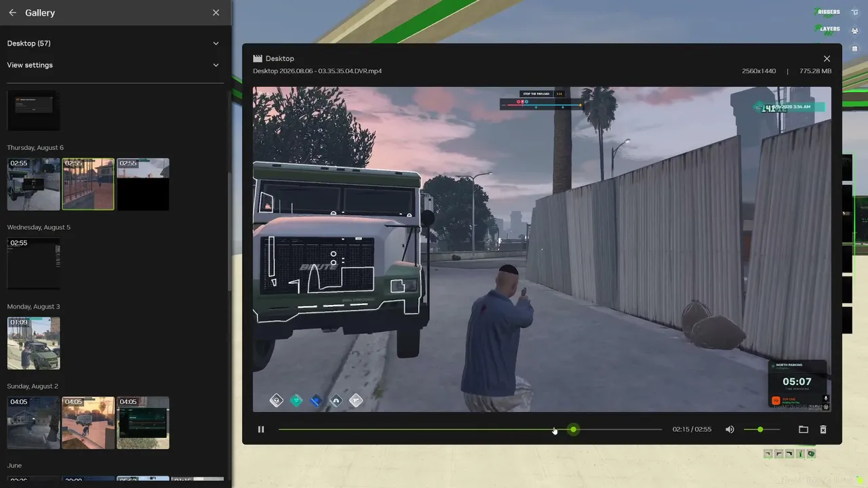The width and height of the screenshot is (868, 488).
Task: Click the June section header
Action: pos(14,466)
